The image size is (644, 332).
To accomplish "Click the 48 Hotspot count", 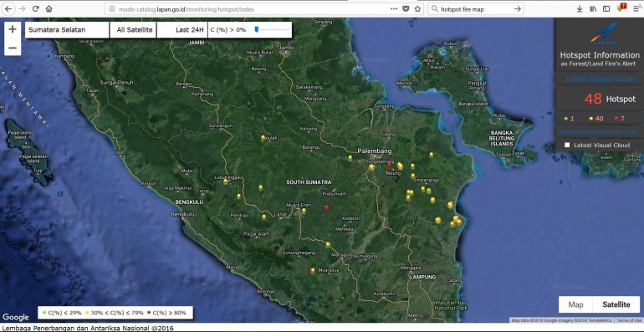I will tap(610, 99).
